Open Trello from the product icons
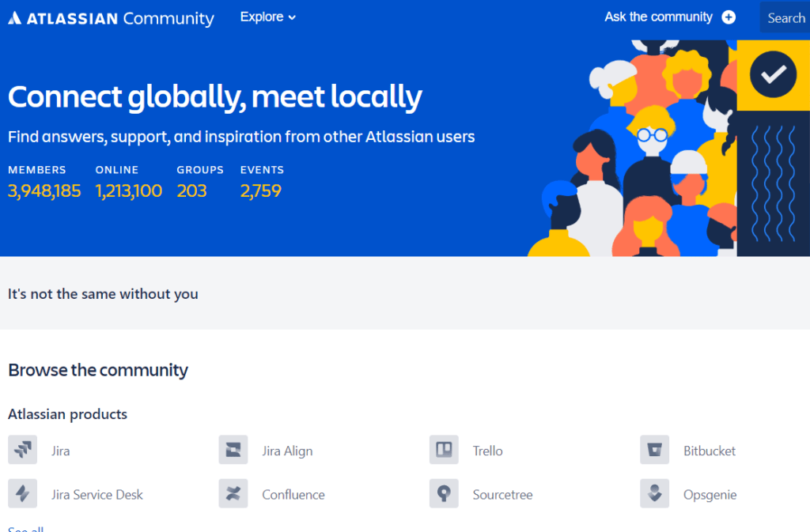 tap(444, 449)
